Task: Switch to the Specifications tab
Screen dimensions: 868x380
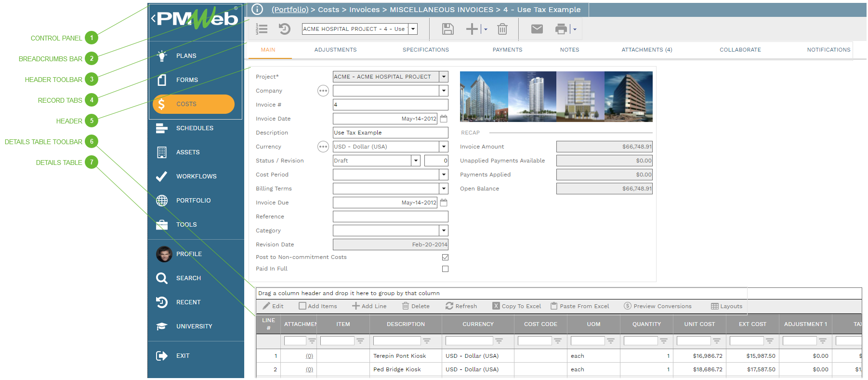Action: point(426,50)
